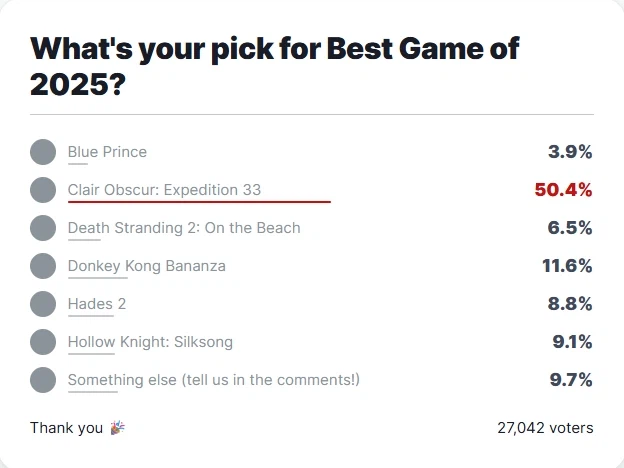Click the Best Game of 2025 poll title

[x=275, y=65]
